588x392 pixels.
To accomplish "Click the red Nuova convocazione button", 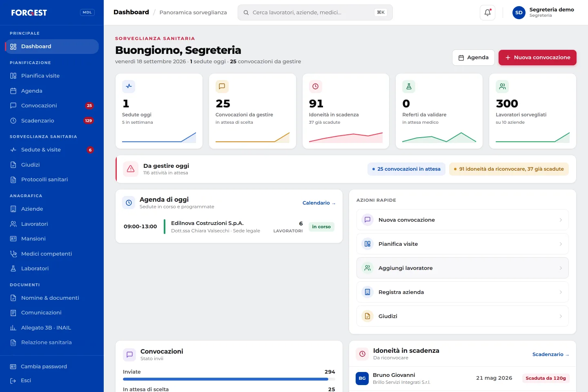I will [x=537, y=58].
